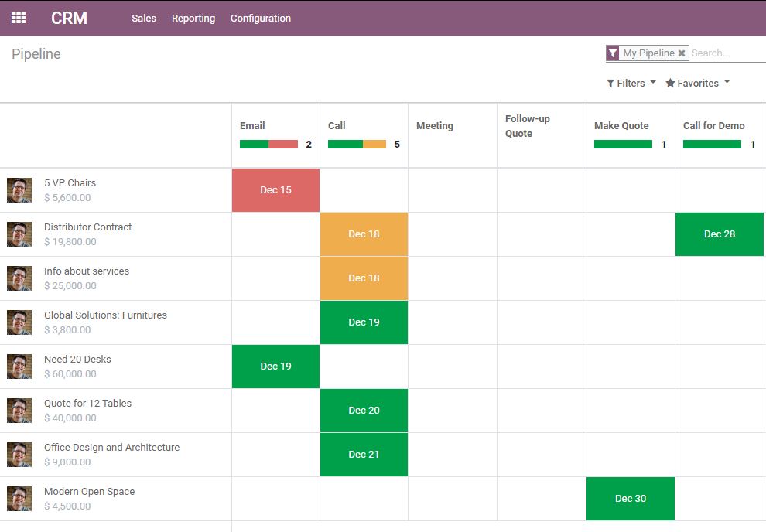The width and height of the screenshot is (766, 532).
Task: Click the Meeting column header
Action: (x=435, y=126)
